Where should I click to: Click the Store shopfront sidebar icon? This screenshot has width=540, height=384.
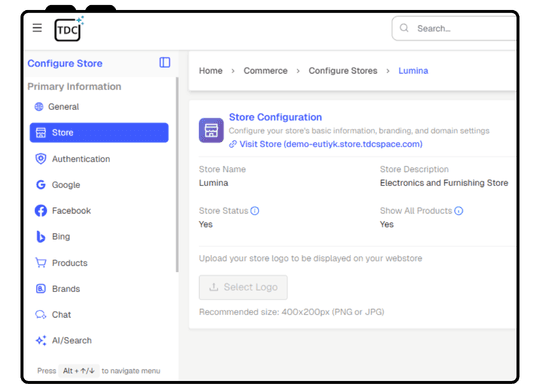[x=41, y=133]
